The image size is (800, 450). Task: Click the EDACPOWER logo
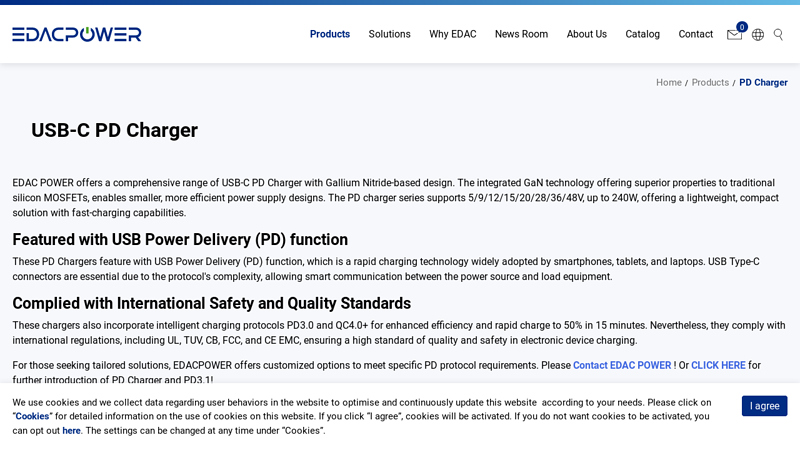coord(77,34)
